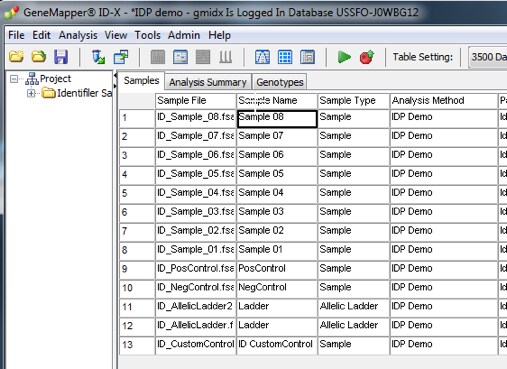Switch to the Genotypes tab
507x369 pixels.
coord(280,82)
